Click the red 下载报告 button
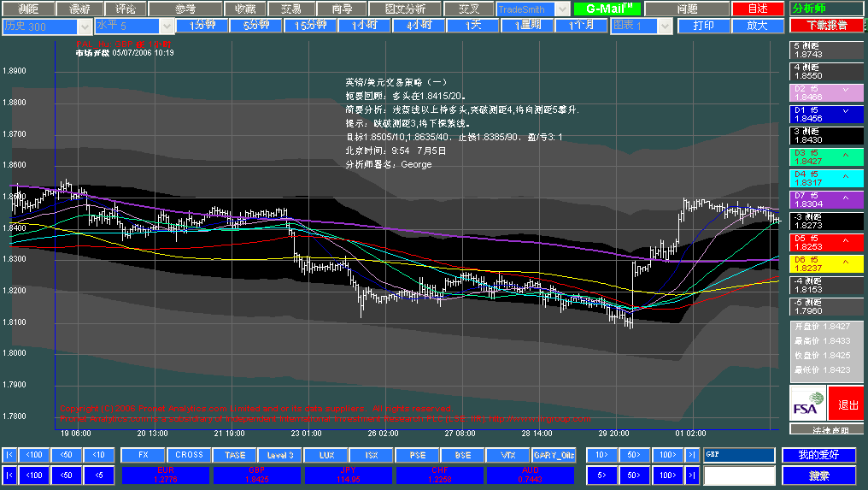The width and height of the screenshot is (868, 490). pyautogui.click(x=826, y=26)
